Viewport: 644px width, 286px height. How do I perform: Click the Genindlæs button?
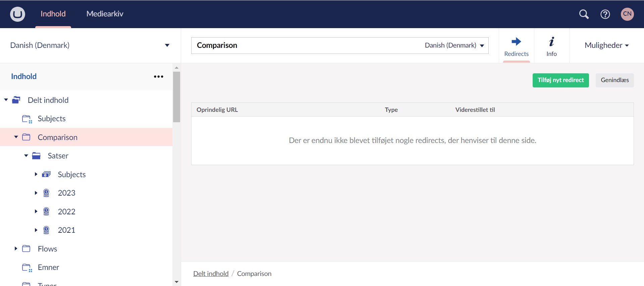click(x=614, y=80)
